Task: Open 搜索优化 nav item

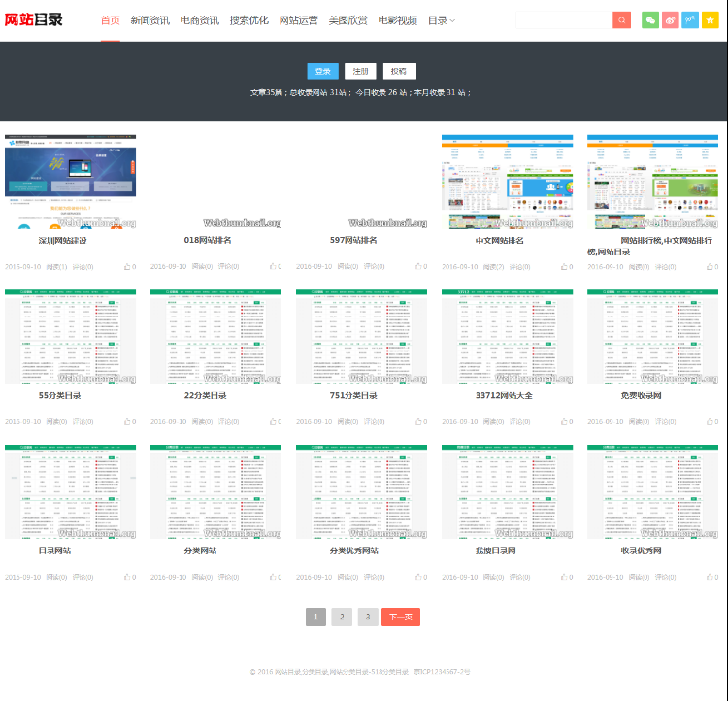Action: pos(249,20)
